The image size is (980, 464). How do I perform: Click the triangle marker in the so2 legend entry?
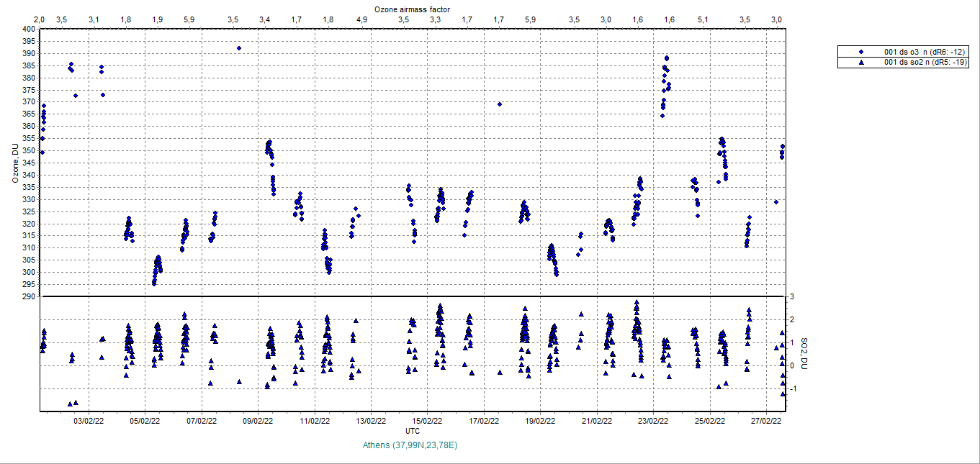click(x=860, y=63)
